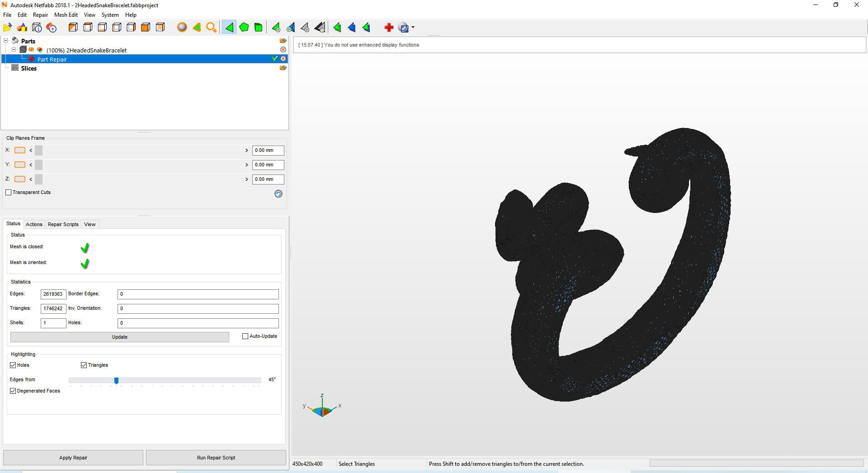868x473 pixels.
Task: Collapse the 2HeadedSnakeBracelet tree node
Action: (14, 50)
